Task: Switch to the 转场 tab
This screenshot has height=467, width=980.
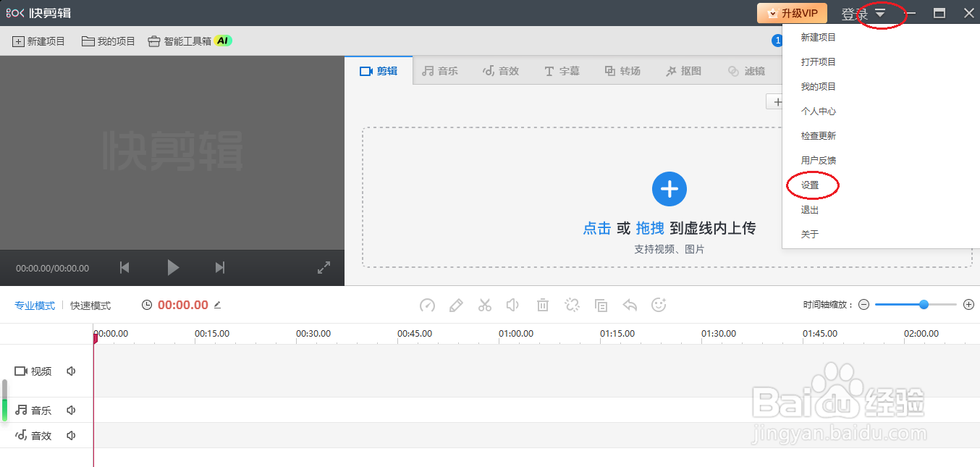Action: tap(622, 71)
